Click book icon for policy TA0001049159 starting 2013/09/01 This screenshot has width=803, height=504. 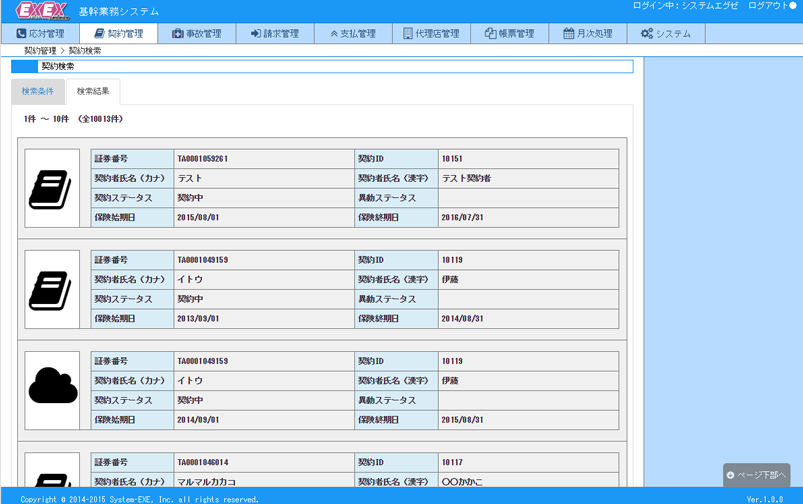point(50,290)
